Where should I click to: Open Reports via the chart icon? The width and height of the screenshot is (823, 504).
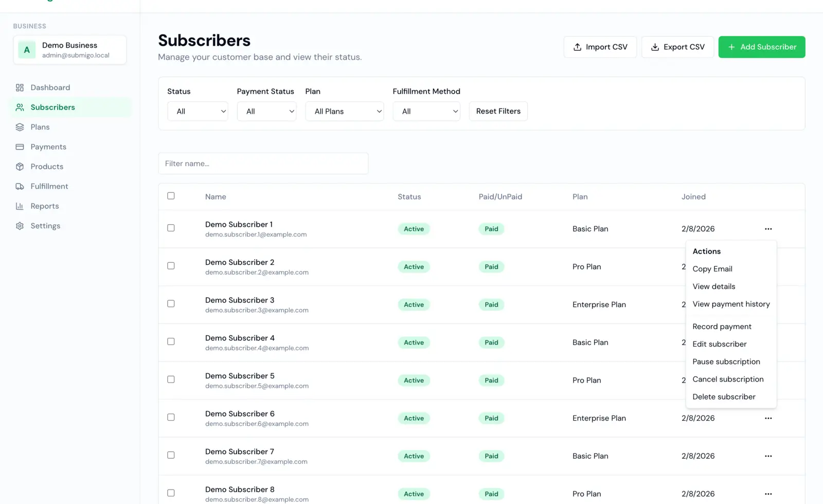tap(20, 206)
